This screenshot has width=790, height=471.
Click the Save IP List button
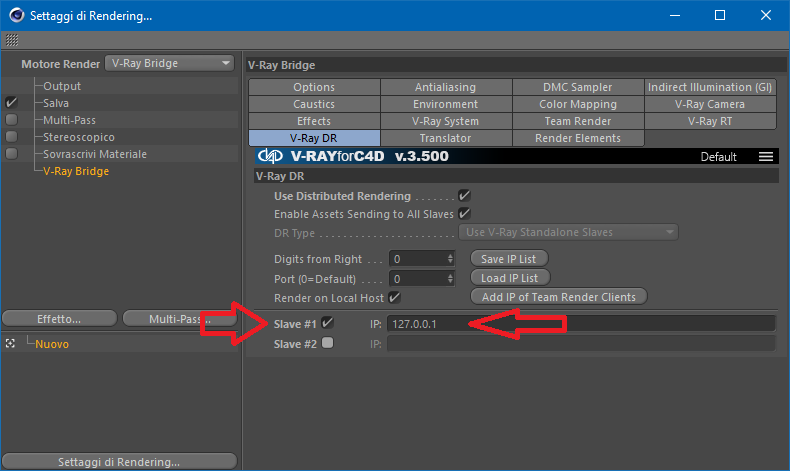click(x=509, y=259)
